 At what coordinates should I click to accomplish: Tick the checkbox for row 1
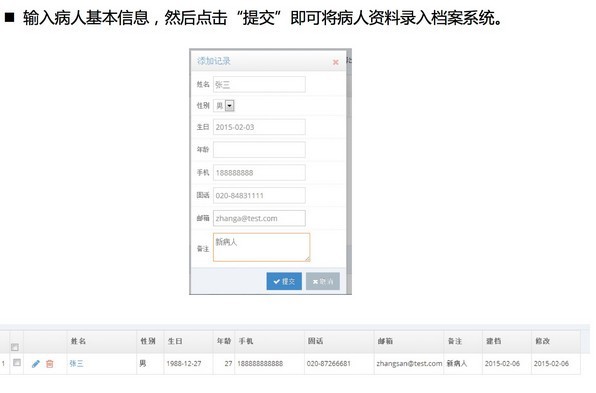(17, 362)
